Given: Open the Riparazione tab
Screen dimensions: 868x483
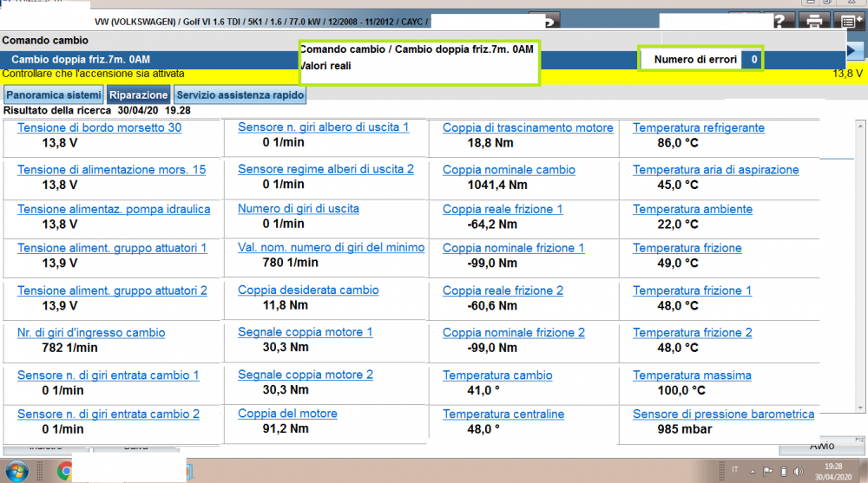Looking at the screenshot, I should 139,95.
